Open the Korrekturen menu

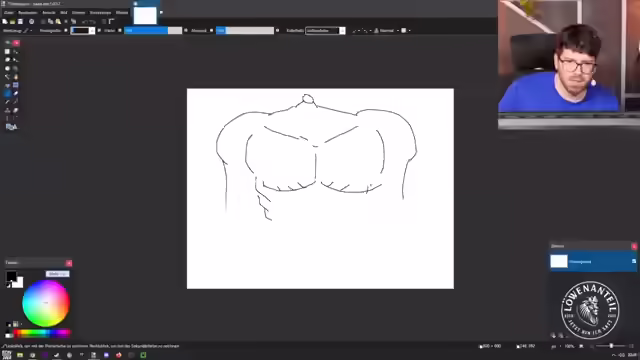click(x=100, y=13)
